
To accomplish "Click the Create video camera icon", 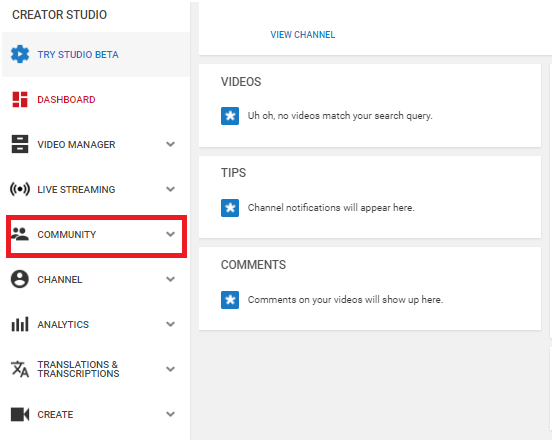I will pos(20,414).
